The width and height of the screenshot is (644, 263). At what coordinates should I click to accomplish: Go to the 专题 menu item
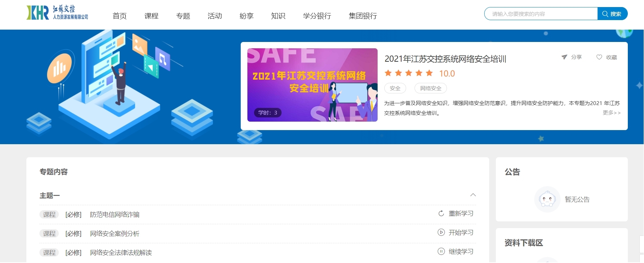pyautogui.click(x=183, y=16)
